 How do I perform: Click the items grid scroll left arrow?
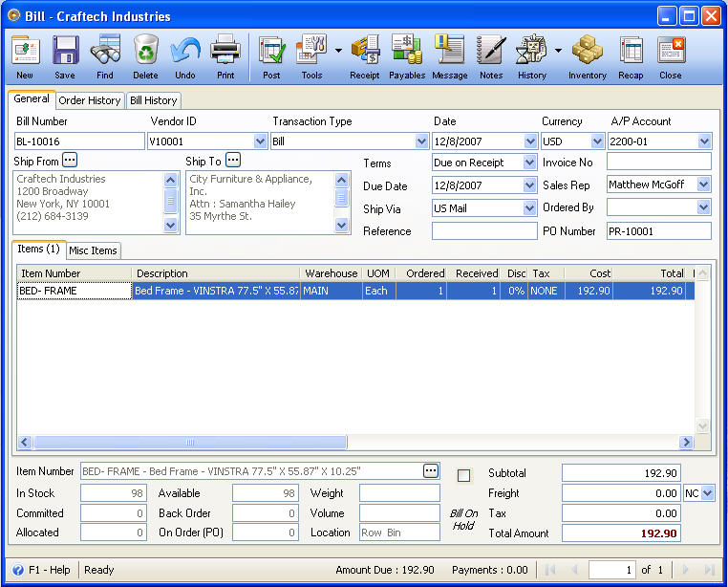pos(25,442)
